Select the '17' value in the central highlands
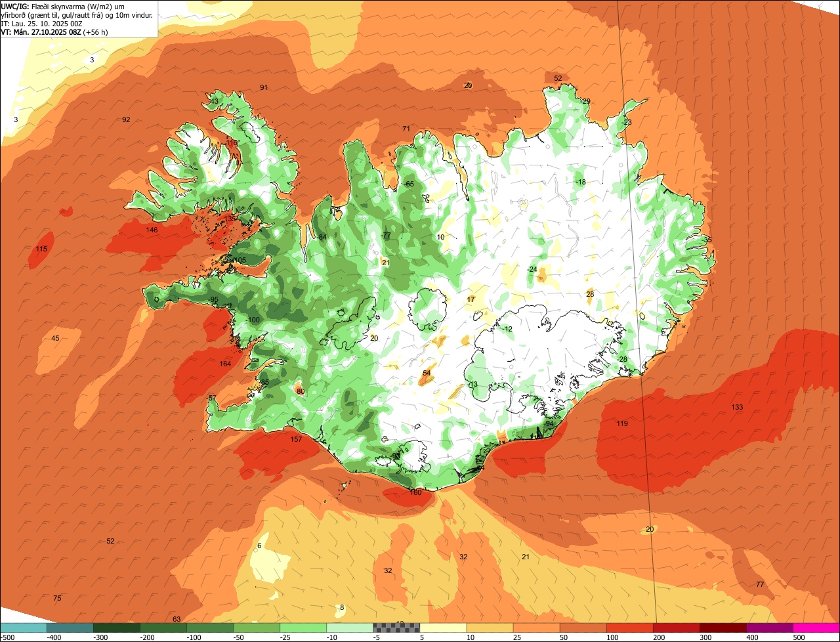 pyautogui.click(x=471, y=299)
